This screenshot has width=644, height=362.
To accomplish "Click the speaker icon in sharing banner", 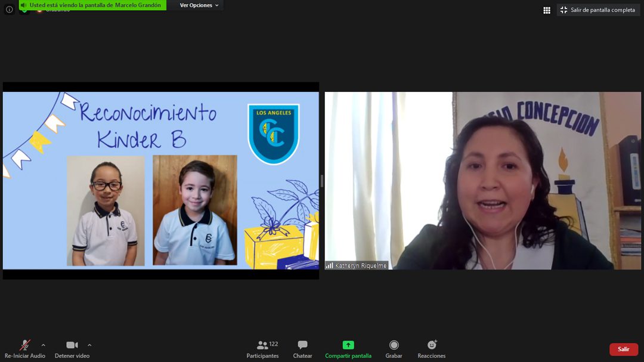I will [x=24, y=5].
